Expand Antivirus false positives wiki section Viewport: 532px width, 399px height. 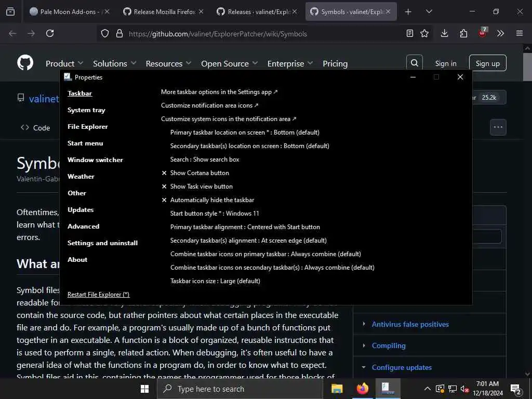click(x=410, y=324)
